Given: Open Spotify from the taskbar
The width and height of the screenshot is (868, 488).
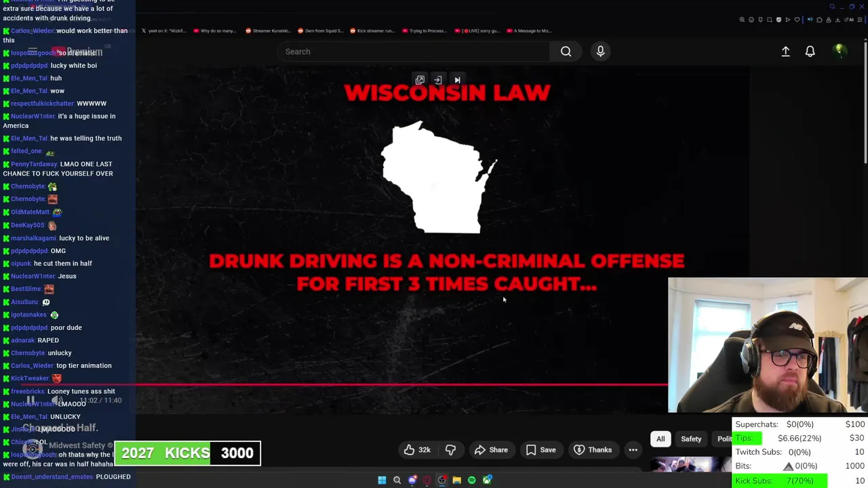Looking at the screenshot, I should 472,480.
